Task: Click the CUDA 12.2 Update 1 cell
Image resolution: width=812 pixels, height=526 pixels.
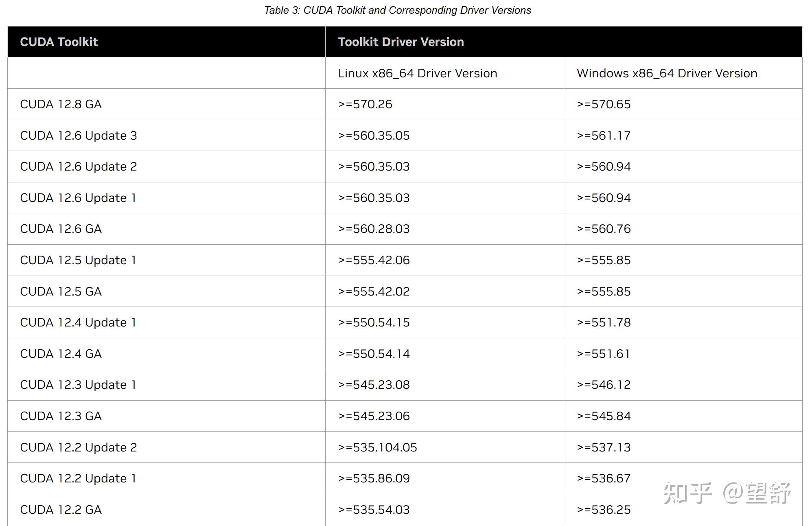Action: pyautogui.click(x=78, y=478)
